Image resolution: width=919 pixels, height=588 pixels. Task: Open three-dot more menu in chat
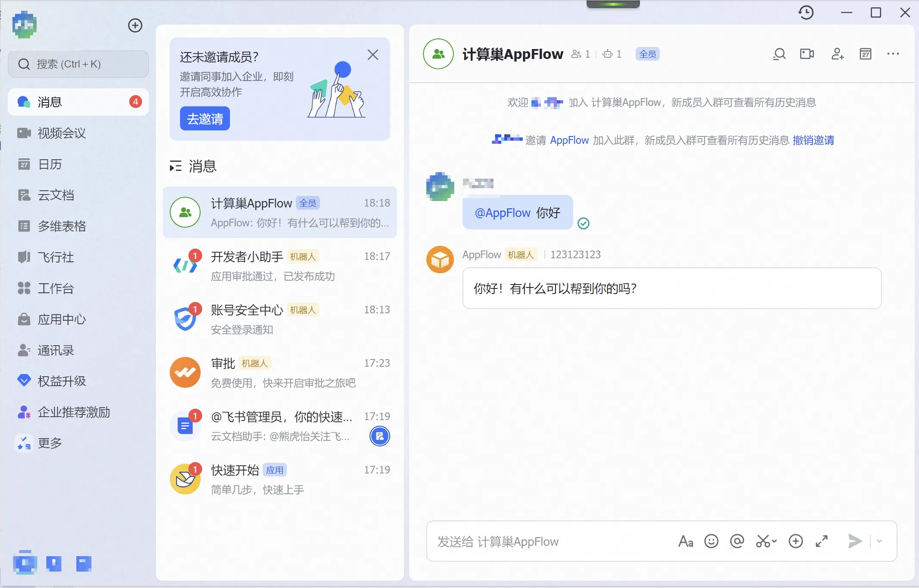[893, 54]
